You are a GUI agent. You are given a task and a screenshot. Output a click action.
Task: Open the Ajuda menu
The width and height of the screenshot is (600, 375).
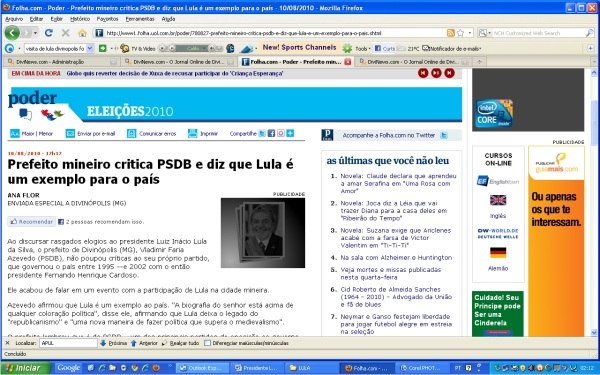[x=168, y=19]
